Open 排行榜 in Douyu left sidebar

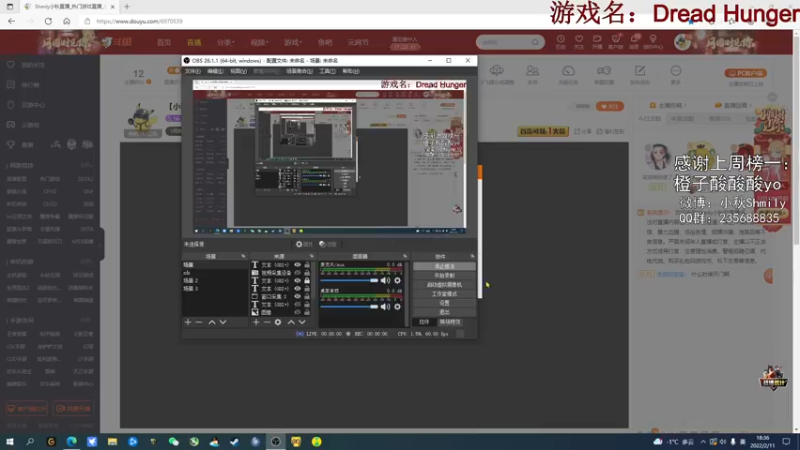(x=23, y=85)
